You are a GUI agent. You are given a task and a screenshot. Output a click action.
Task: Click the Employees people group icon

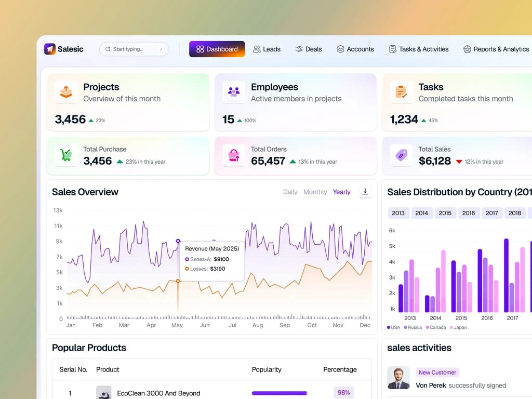click(234, 92)
